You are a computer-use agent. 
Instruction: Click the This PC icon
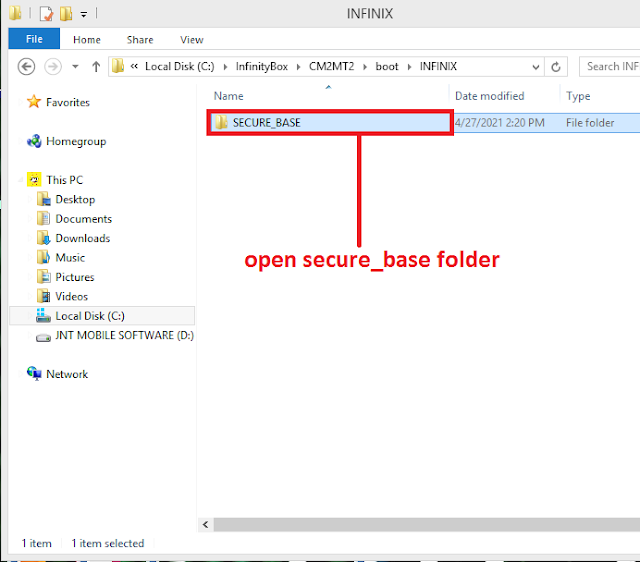[34, 180]
